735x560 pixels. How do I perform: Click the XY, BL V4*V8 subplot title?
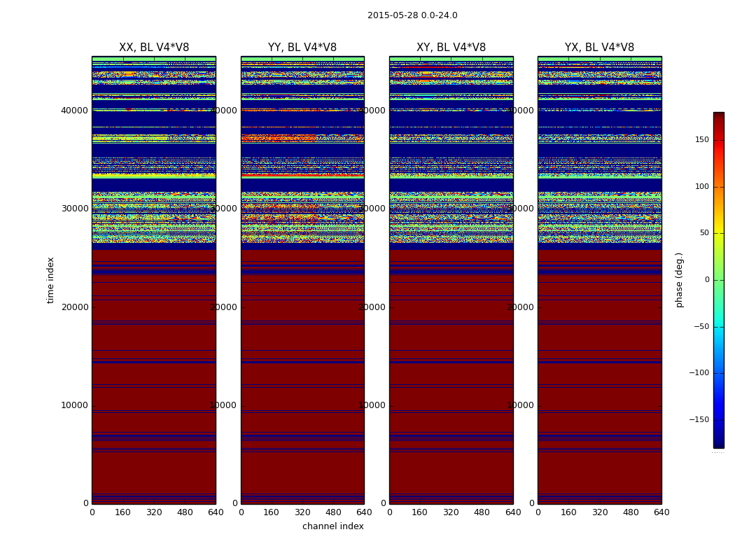pyautogui.click(x=451, y=48)
